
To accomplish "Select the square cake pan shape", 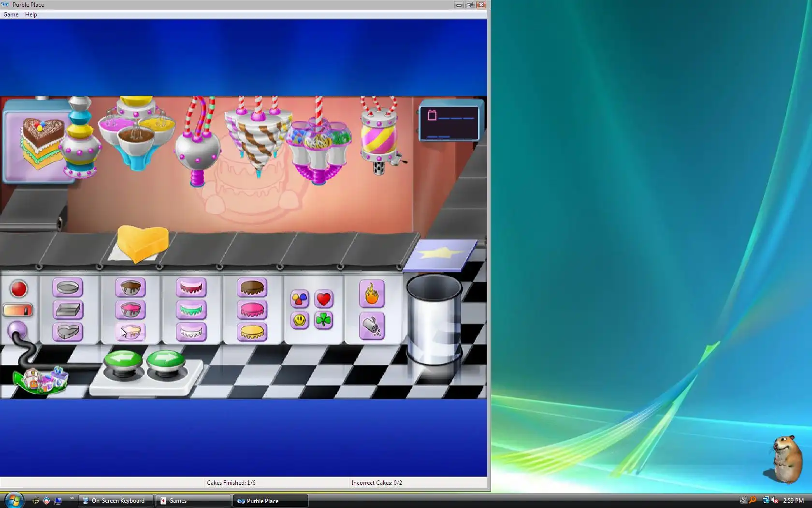I will point(68,310).
